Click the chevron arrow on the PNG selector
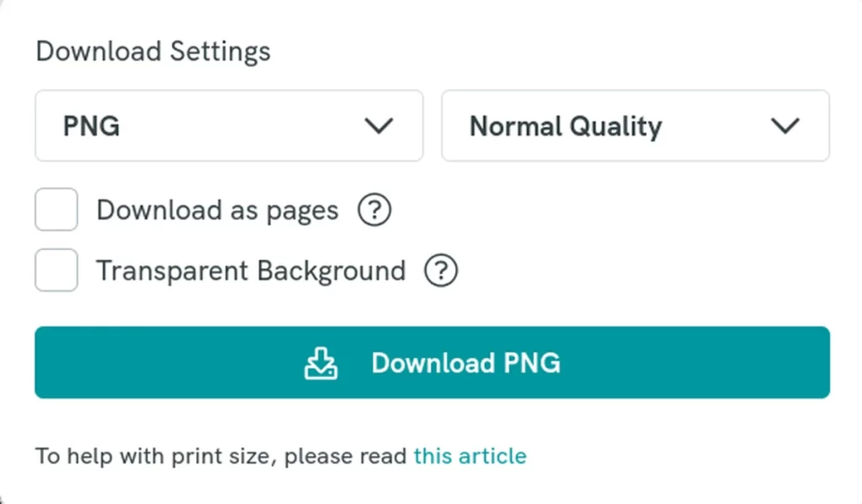 point(380,126)
